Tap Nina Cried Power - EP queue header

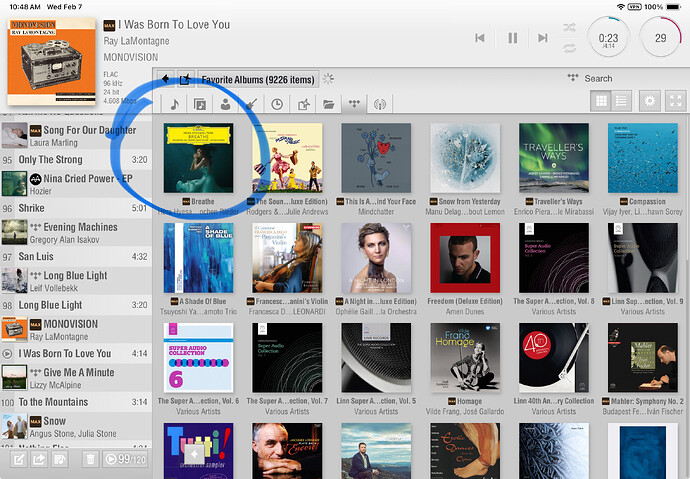tap(76, 184)
